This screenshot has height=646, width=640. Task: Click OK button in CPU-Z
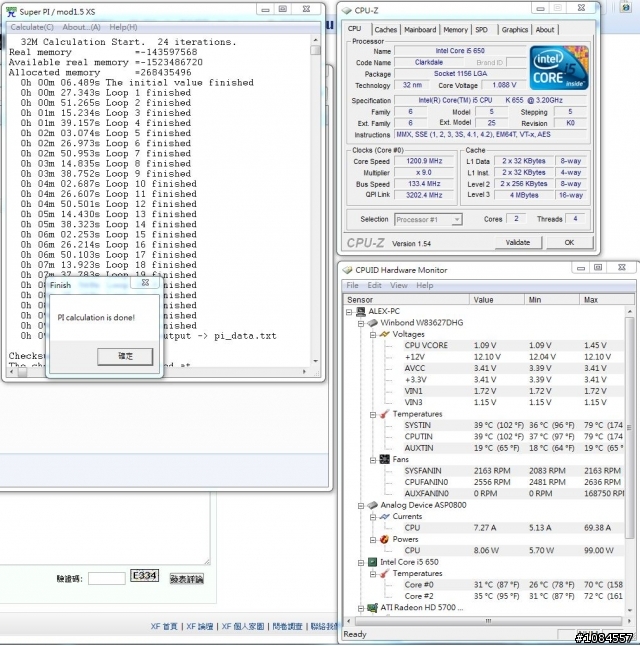tap(569, 243)
